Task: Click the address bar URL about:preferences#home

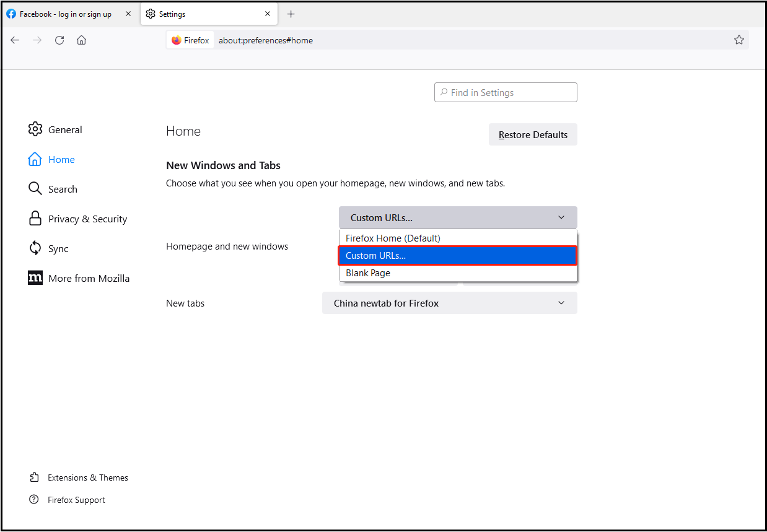Action: 266,40
